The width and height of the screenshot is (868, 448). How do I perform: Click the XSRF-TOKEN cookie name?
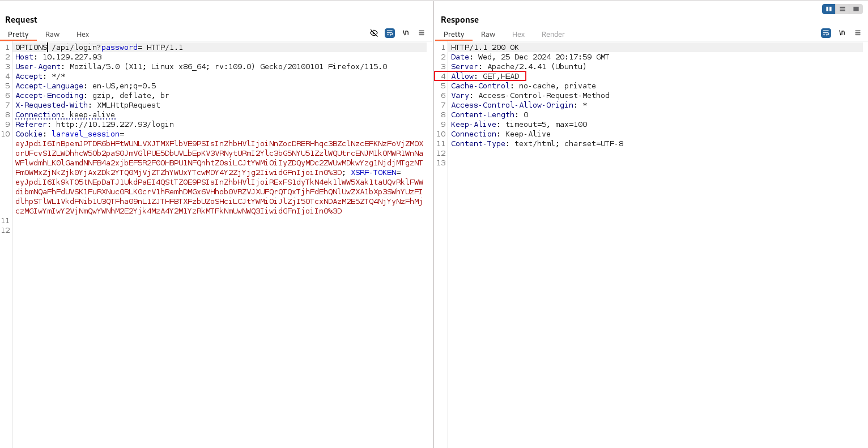(373, 173)
